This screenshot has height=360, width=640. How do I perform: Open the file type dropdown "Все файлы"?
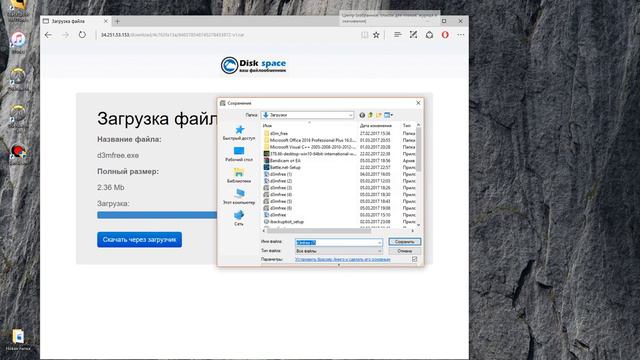339,251
